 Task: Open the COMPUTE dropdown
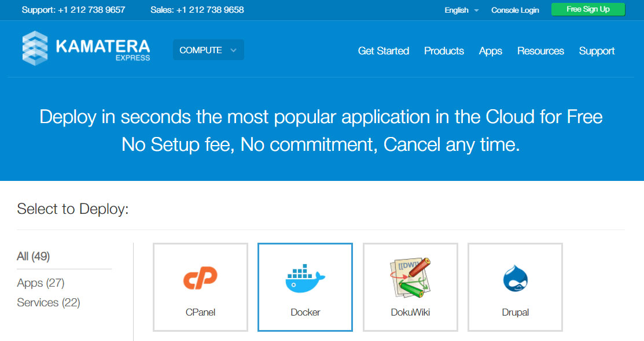coord(208,50)
